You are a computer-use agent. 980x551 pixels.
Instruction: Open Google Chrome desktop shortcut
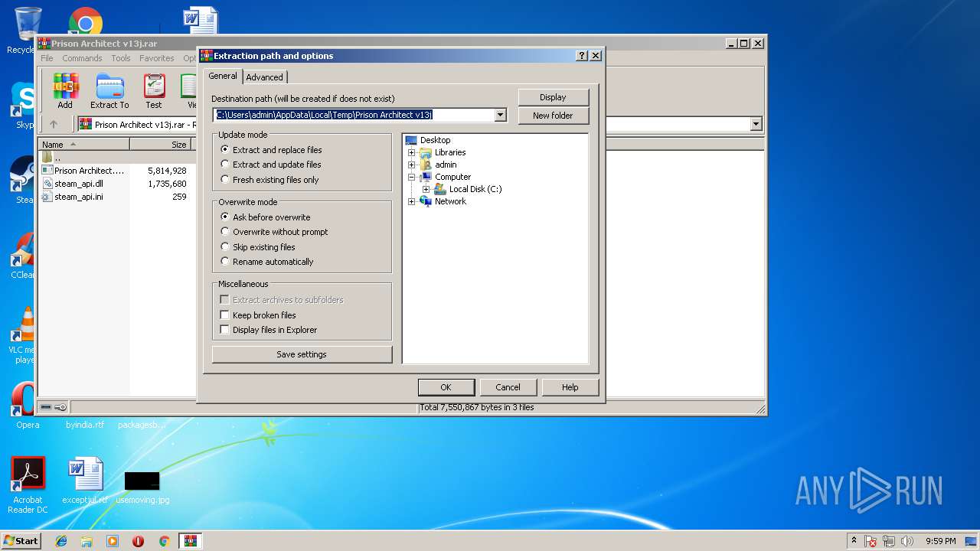point(86,22)
